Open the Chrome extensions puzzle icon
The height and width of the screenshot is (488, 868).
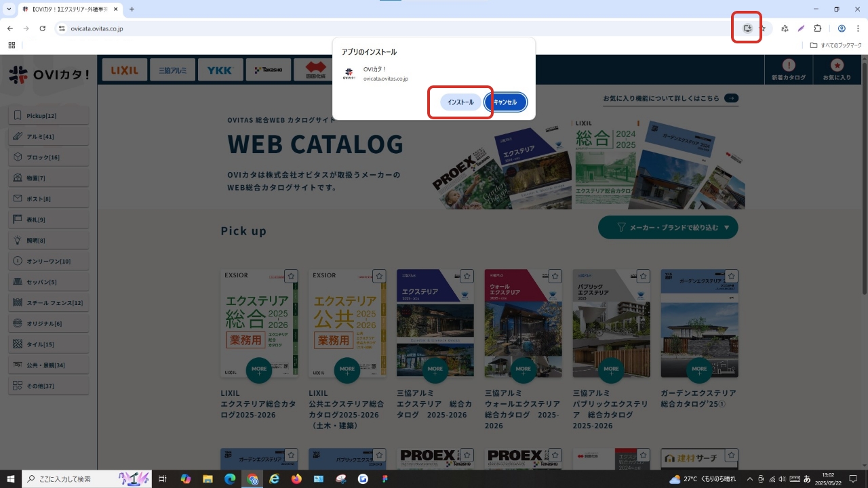click(817, 28)
